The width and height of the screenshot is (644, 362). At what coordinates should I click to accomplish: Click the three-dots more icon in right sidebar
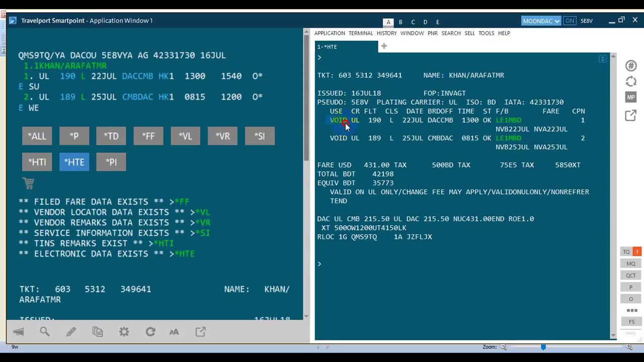click(x=632, y=310)
